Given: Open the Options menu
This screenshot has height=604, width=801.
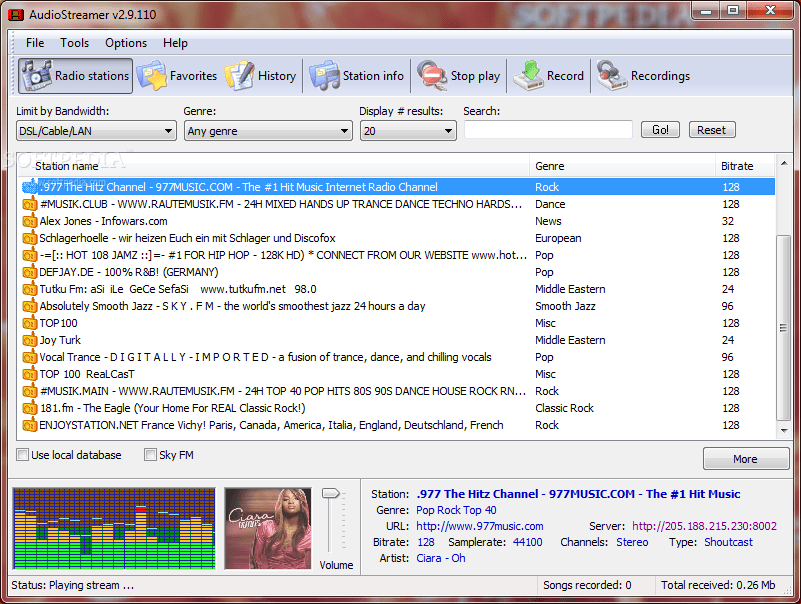Looking at the screenshot, I should 125,43.
